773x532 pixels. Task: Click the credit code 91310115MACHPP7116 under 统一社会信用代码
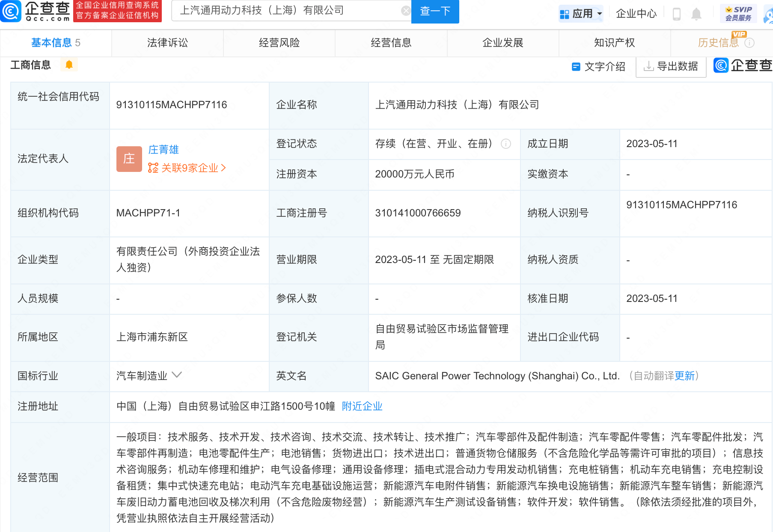[x=172, y=105]
